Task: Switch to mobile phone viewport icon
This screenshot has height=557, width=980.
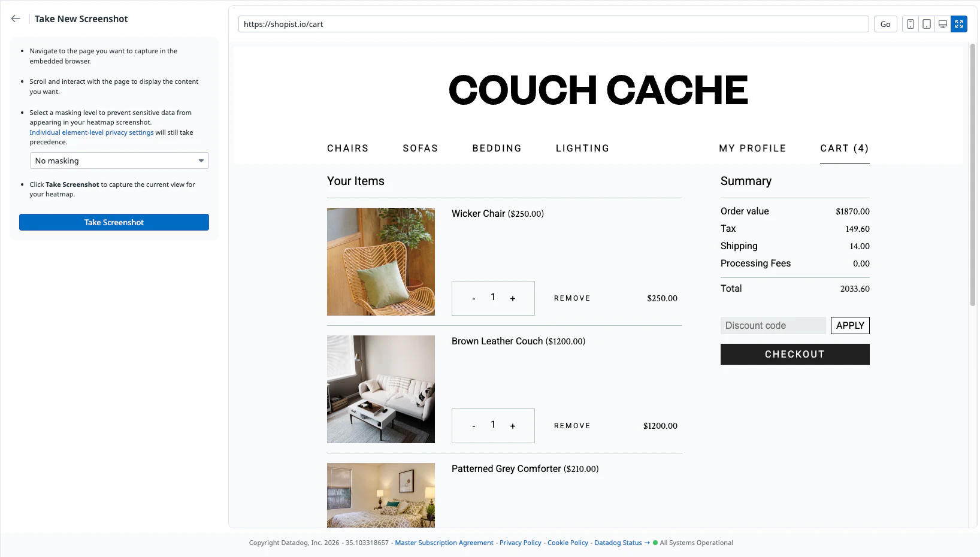Action: click(910, 24)
